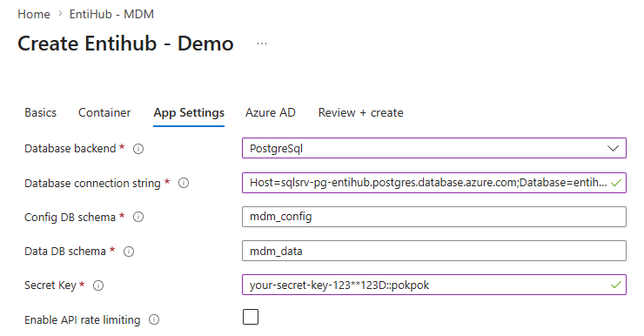Select the 'Config DB schema' label
The width and height of the screenshot is (644, 336).
(70, 218)
